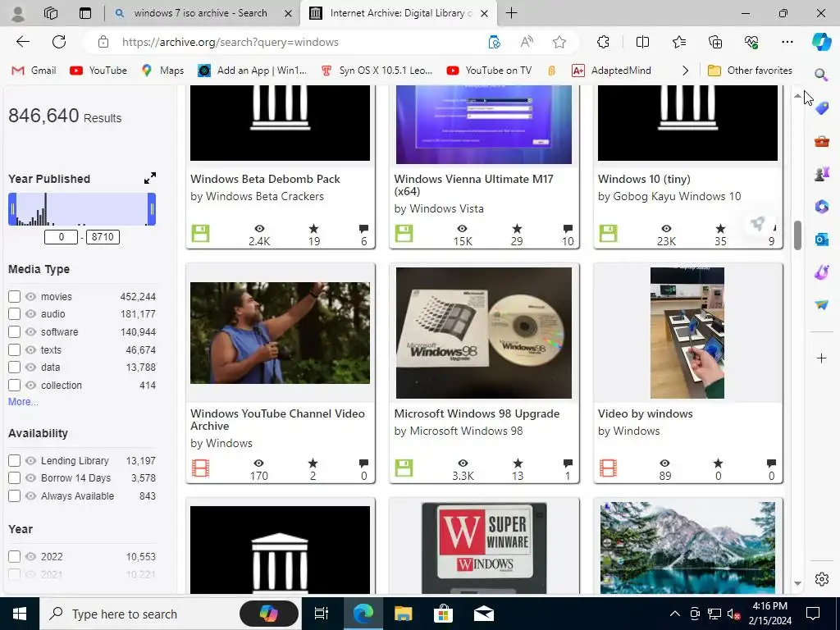Open the workspaces icon in title bar
The image size is (840, 630).
tap(51, 13)
